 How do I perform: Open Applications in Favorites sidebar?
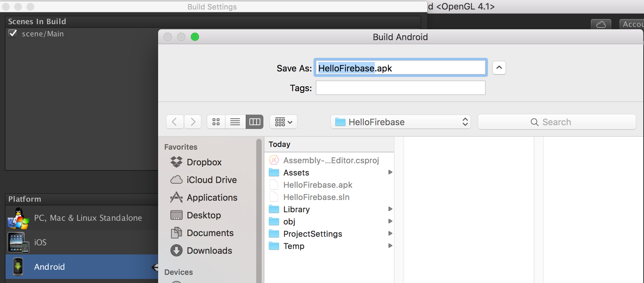[x=212, y=198]
